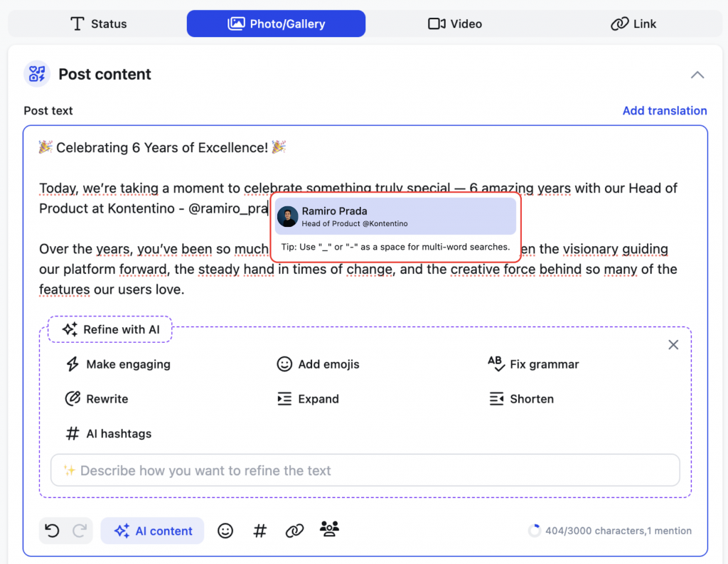
Task: Click the Post content section icon
Action: [37, 74]
